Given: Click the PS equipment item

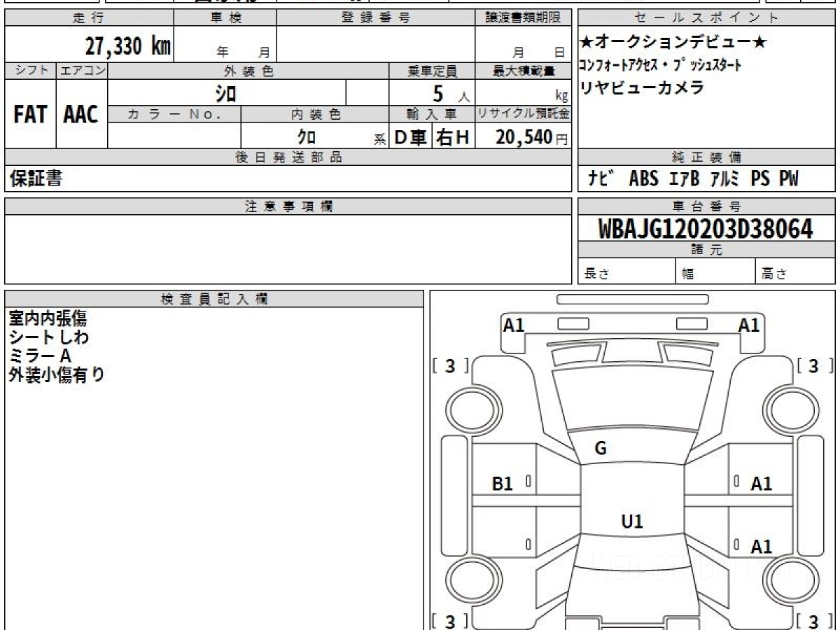Looking at the screenshot, I should click(761, 179).
